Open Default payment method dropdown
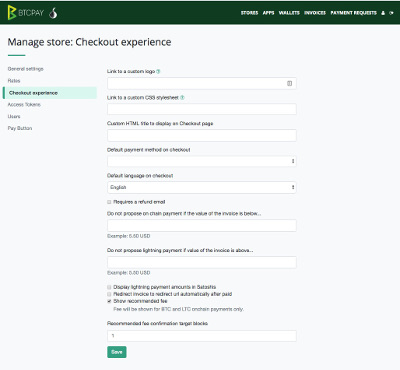The height and width of the screenshot is (370, 400). tap(202, 161)
